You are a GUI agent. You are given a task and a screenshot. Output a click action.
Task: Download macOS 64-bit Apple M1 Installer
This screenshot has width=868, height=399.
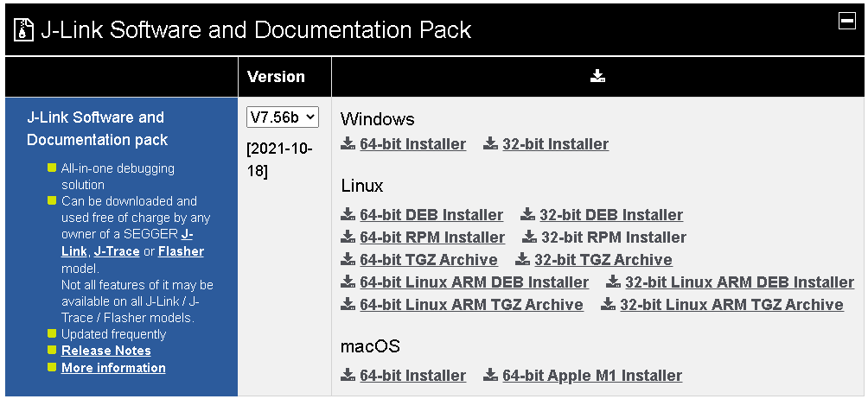coord(592,376)
